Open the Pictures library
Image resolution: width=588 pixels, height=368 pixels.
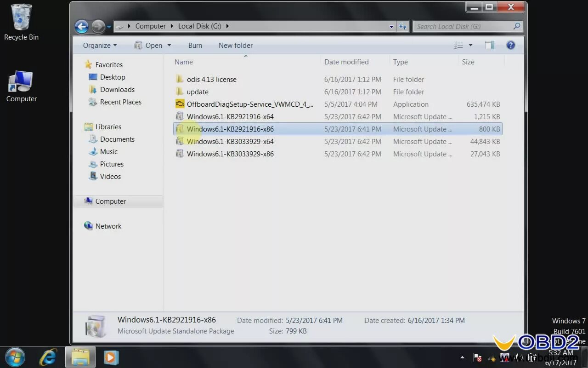[112, 164]
